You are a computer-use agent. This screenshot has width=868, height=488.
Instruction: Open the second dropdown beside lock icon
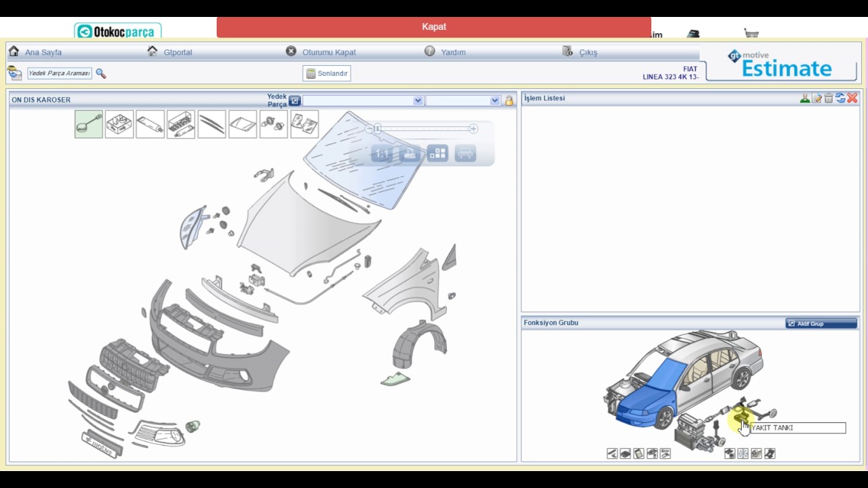462,100
